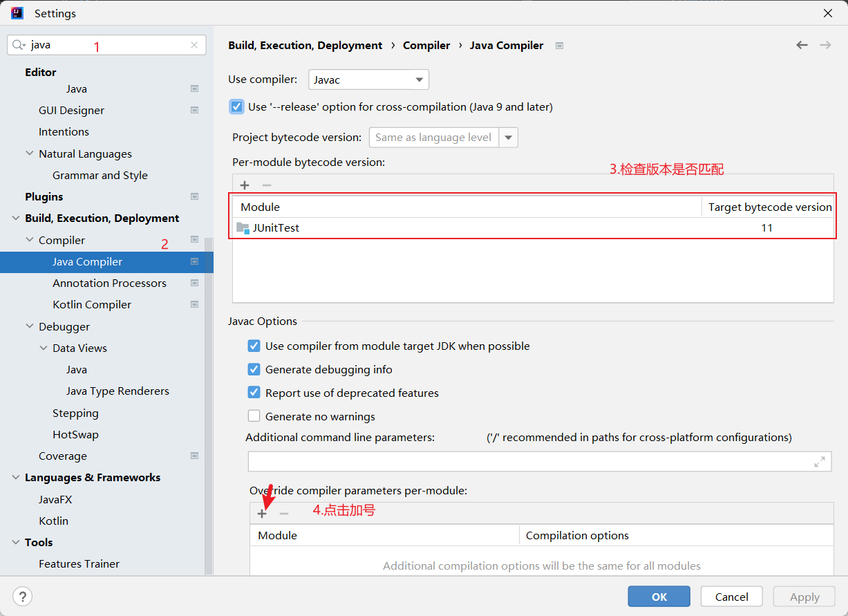Disable the '--release' option checkbox
Viewport: 848px width, 616px height.
point(237,106)
